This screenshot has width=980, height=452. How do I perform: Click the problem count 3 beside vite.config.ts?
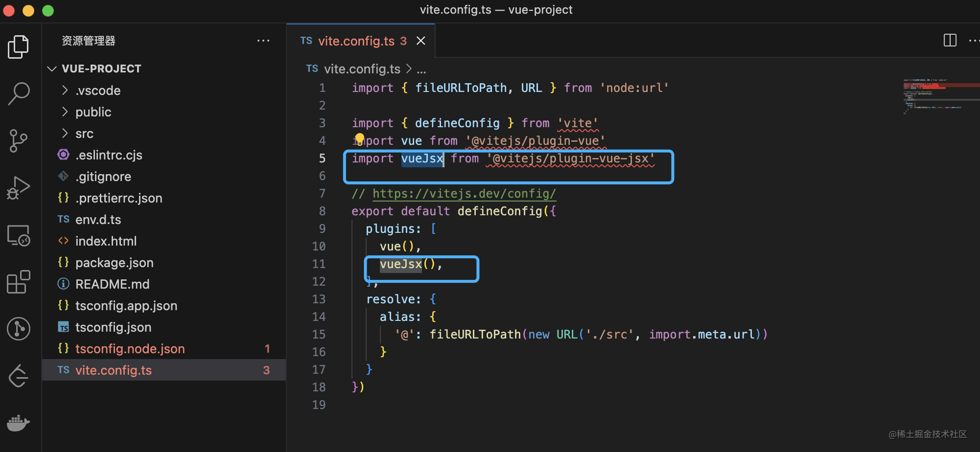click(266, 370)
